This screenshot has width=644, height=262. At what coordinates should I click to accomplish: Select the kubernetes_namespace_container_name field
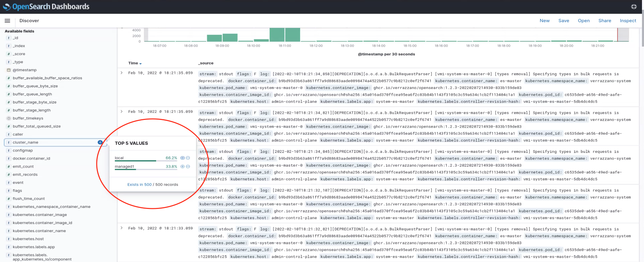51,207
